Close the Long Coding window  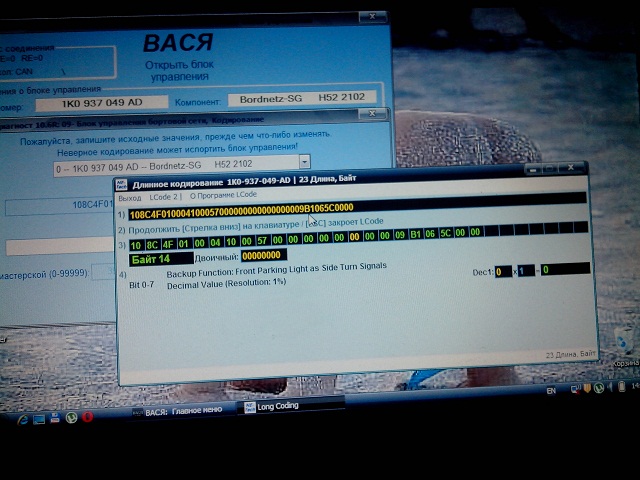point(571,168)
